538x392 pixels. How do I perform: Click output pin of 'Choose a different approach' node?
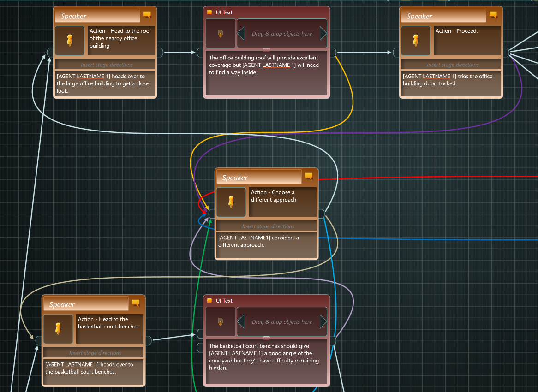click(321, 214)
